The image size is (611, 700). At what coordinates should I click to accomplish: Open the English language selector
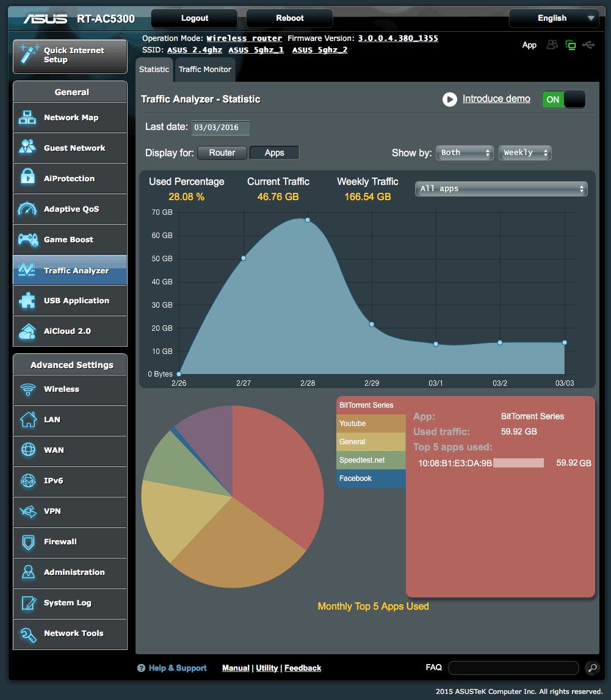tap(553, 18)
